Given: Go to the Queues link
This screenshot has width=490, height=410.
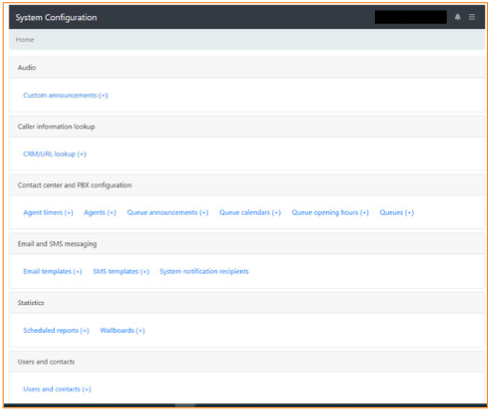Looking at the screenshot, I should click(x=397, y=213).
